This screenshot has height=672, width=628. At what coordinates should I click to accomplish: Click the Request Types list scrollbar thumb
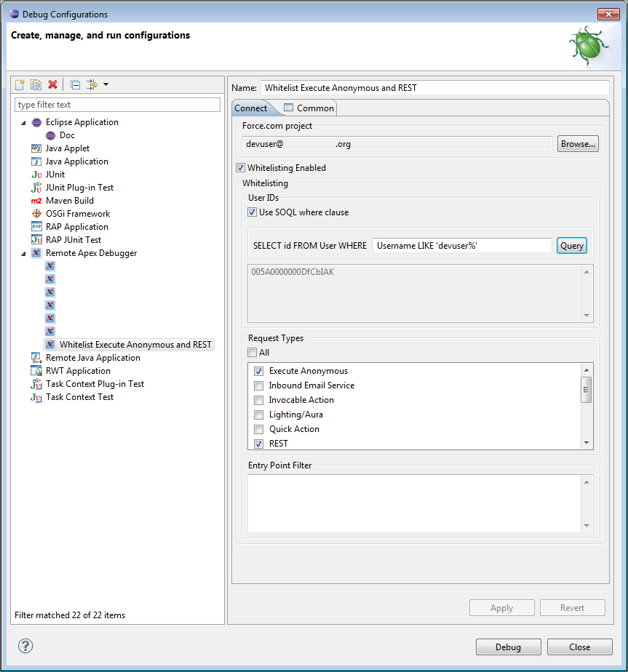[x=586, y=390]
